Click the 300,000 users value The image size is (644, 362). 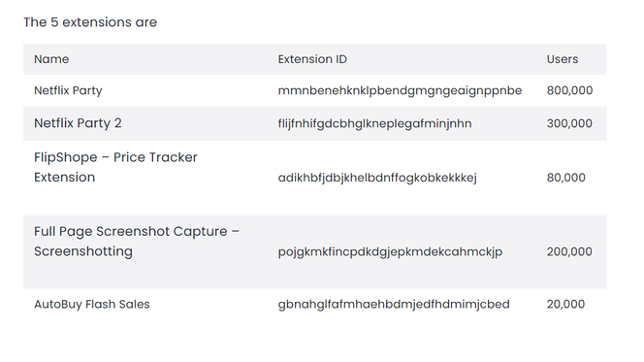coord(569,123)
